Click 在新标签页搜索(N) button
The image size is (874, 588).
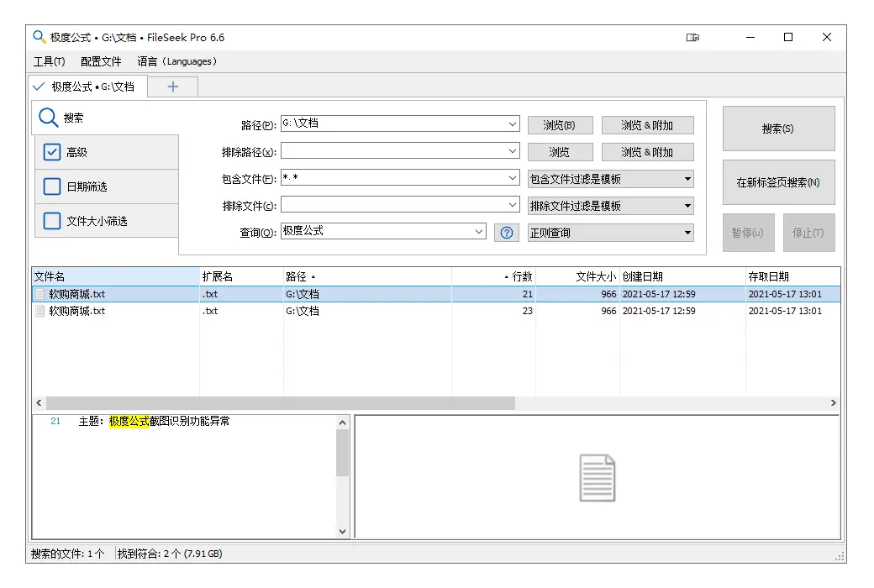pyautogui.click(x=778, y=182)
